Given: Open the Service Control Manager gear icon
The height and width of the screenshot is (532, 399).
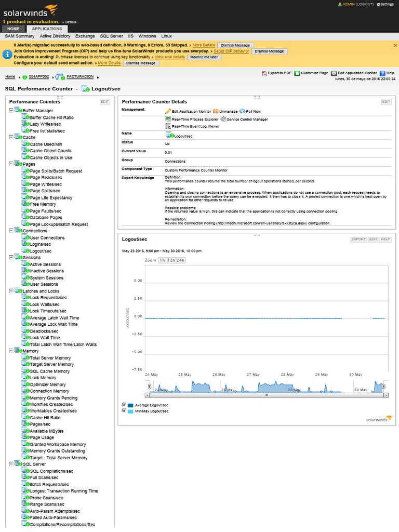Looking at the screenshot, I should click(223, 119).
